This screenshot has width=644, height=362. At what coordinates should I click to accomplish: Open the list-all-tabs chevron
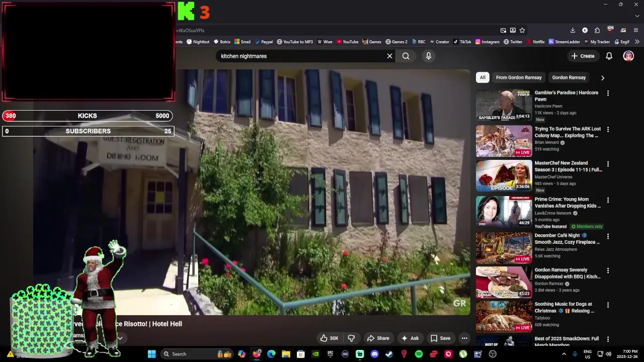(x=637, y=16)
